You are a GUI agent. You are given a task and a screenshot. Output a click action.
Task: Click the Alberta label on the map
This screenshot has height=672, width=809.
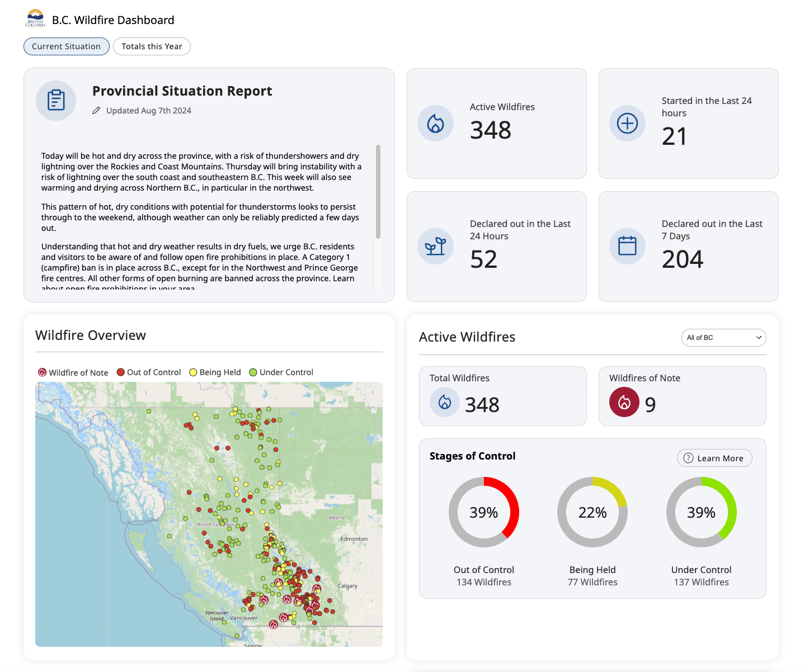coord(337,518)
